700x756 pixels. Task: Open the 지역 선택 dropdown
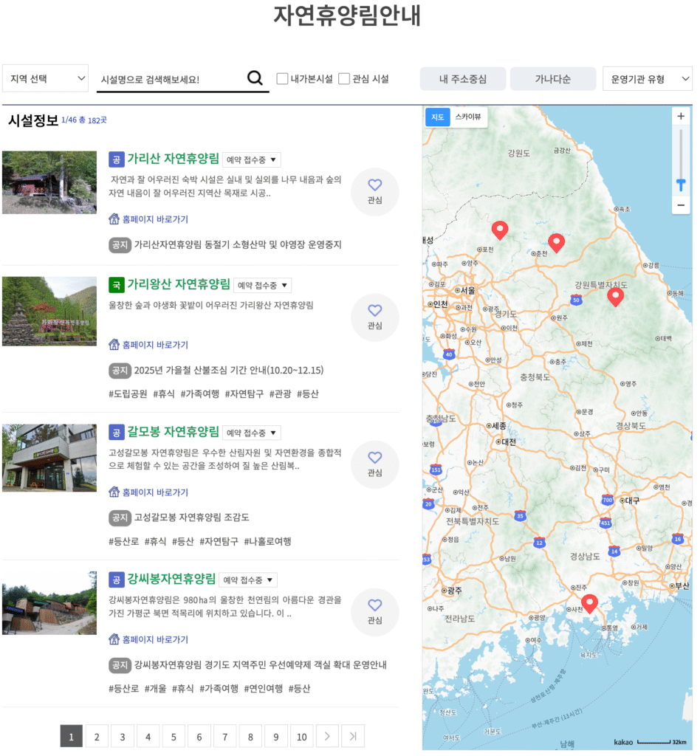point(45,78)
